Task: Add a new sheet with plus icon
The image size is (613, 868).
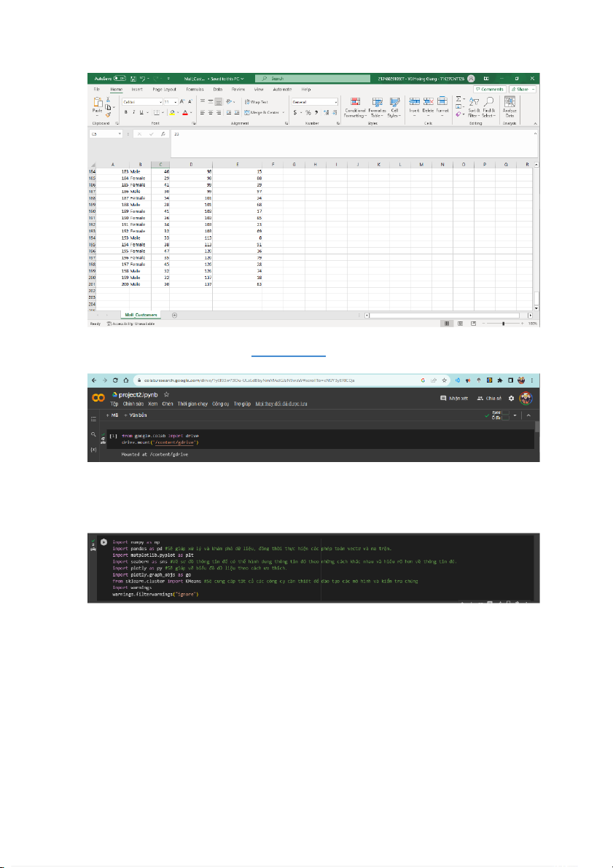Action: [x=174, y=315]
